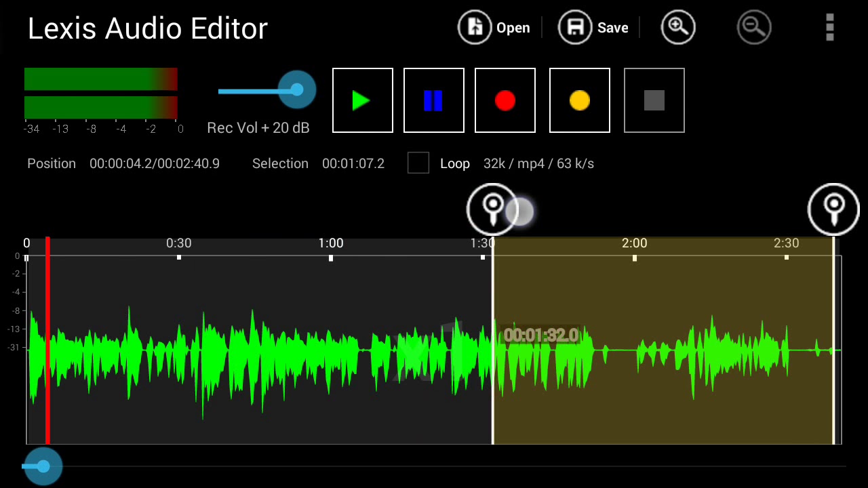Save the audio with Save icon
Screen dimensions: 868x488
point(575,28)
